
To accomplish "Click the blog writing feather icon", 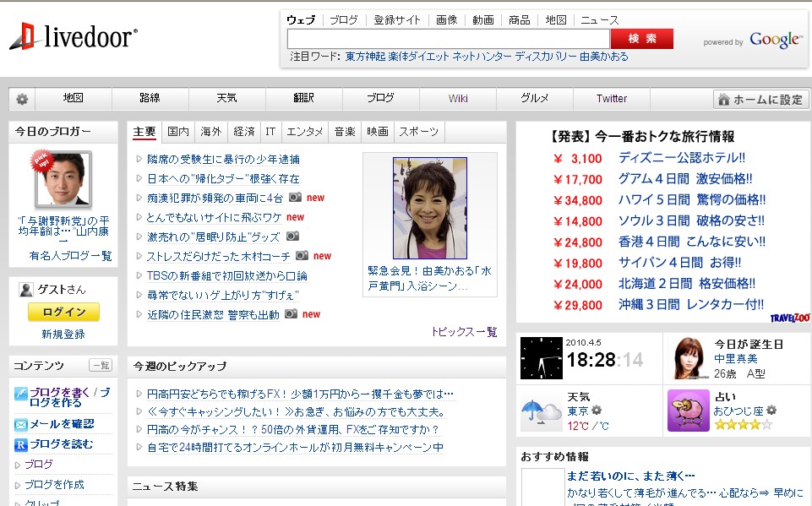I will 21,394.
